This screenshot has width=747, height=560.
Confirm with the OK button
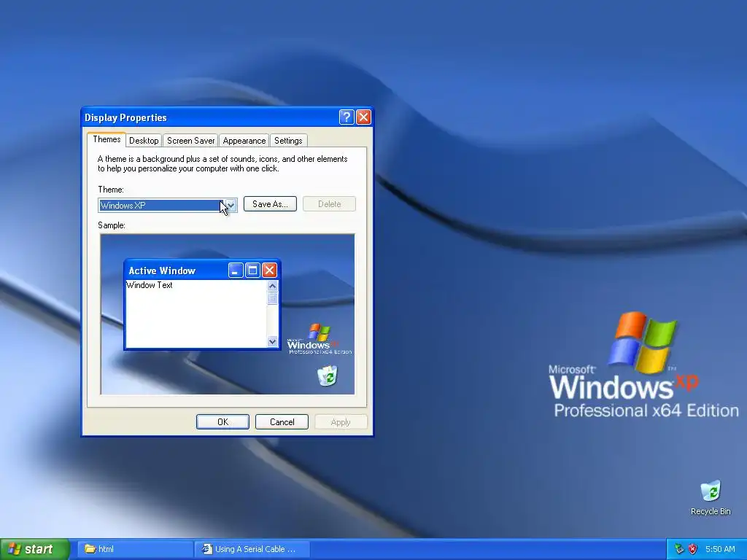pos(222,422)
